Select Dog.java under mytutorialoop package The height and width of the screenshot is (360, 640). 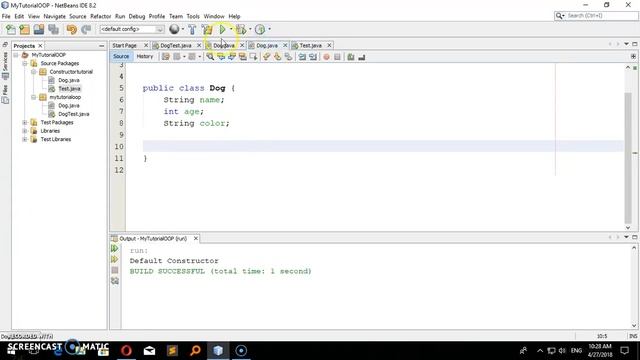69,105
